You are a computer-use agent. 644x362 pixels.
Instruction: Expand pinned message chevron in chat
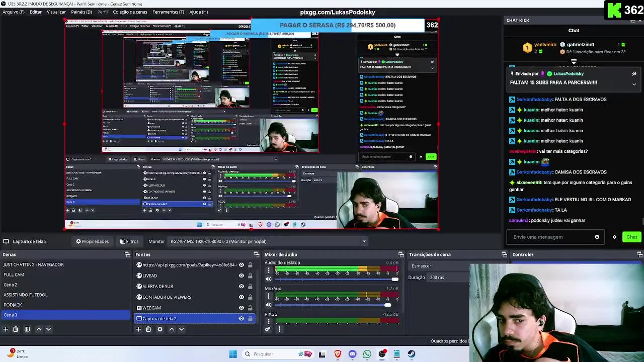pos(634,84)
